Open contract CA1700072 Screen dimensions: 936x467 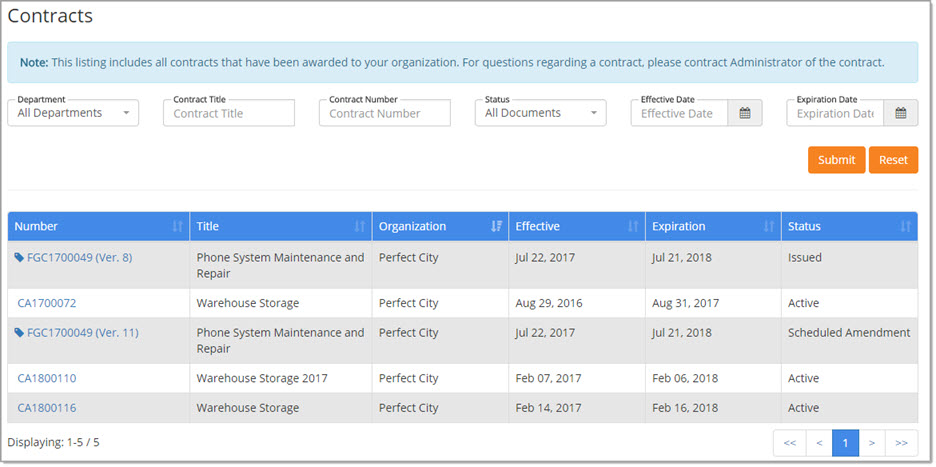pos(47,303)
